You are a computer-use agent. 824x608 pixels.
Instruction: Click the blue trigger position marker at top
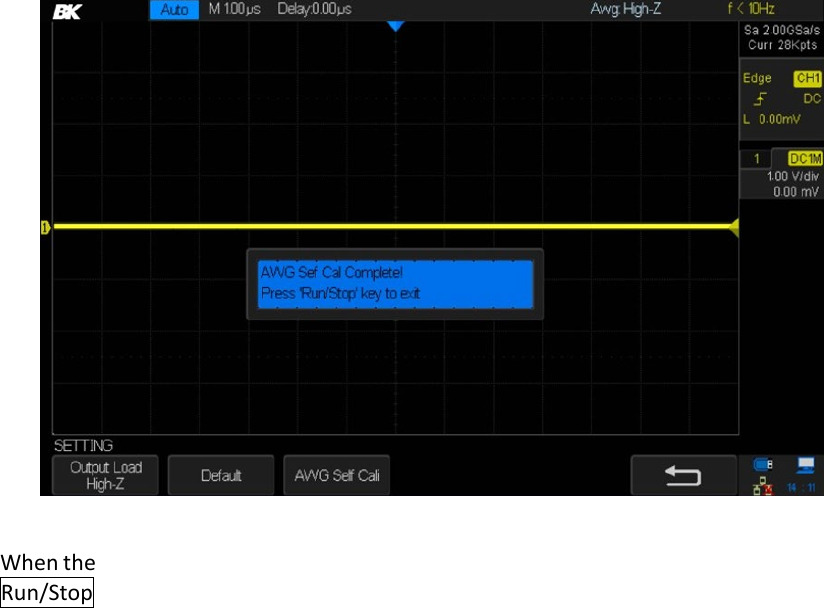395,26
